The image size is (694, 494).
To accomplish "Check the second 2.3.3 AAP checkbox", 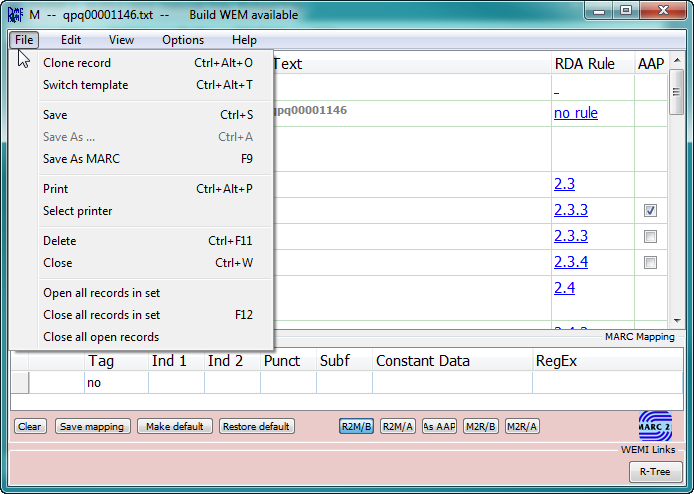I will (650, 236).
